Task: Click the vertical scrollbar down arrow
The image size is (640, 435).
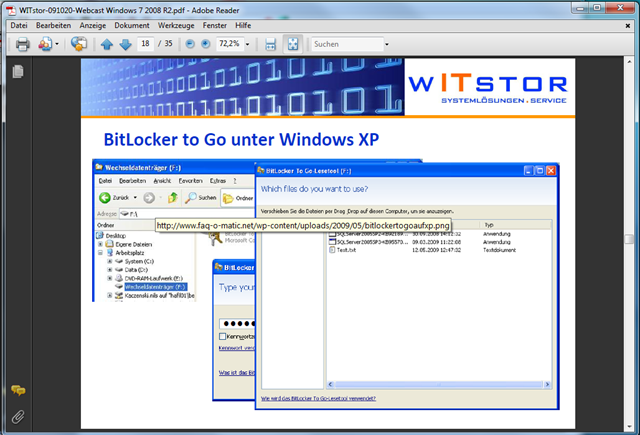Action: coord(629,427)
